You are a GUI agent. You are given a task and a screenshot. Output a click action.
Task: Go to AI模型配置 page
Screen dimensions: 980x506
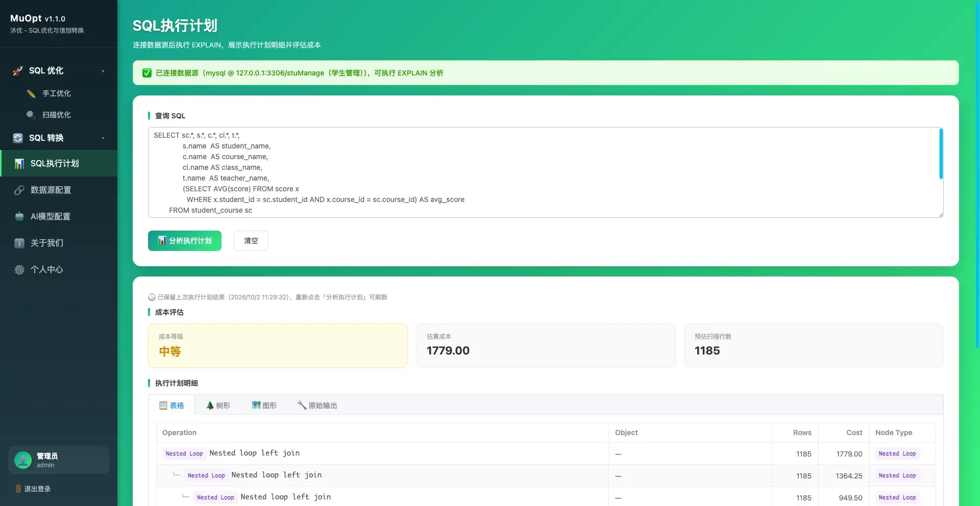click(x=59, y=217)
